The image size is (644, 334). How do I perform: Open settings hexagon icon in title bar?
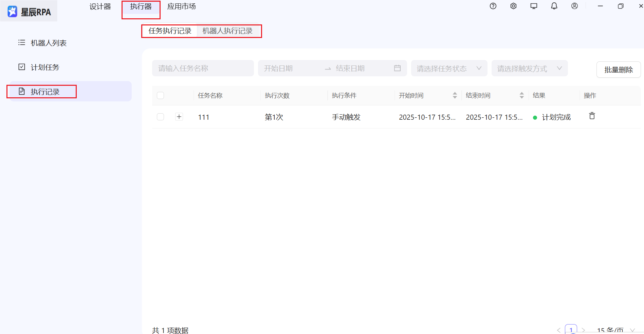(513, 6)
